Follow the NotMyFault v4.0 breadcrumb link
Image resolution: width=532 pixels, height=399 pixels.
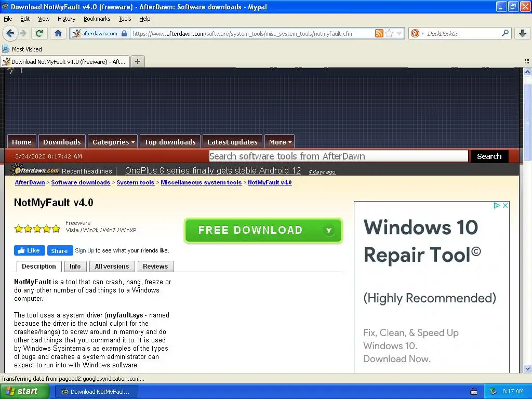(x=270, y=182)
